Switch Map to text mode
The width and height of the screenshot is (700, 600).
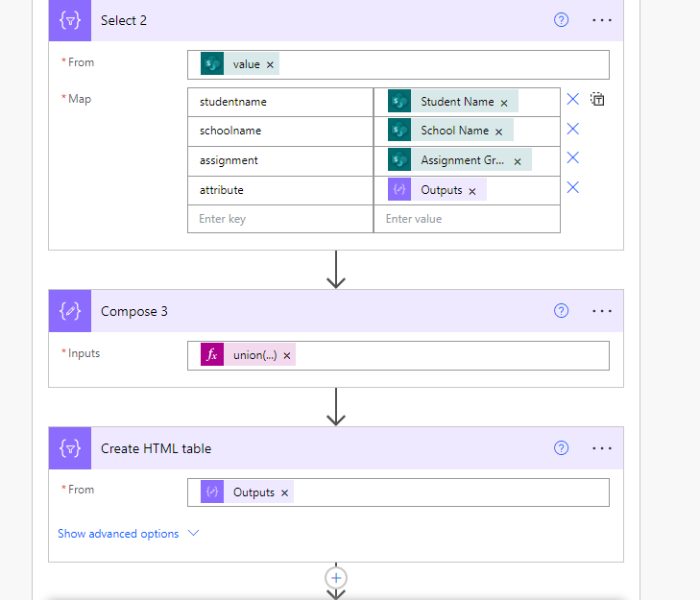[597, 99]
